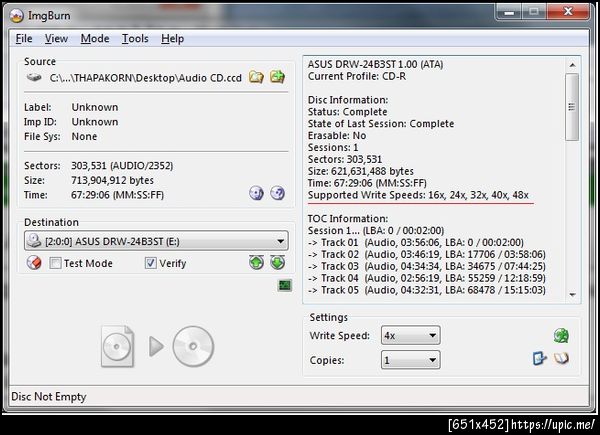Click the Track 05 TOC line
600x435 pixels.
point(427,290)
